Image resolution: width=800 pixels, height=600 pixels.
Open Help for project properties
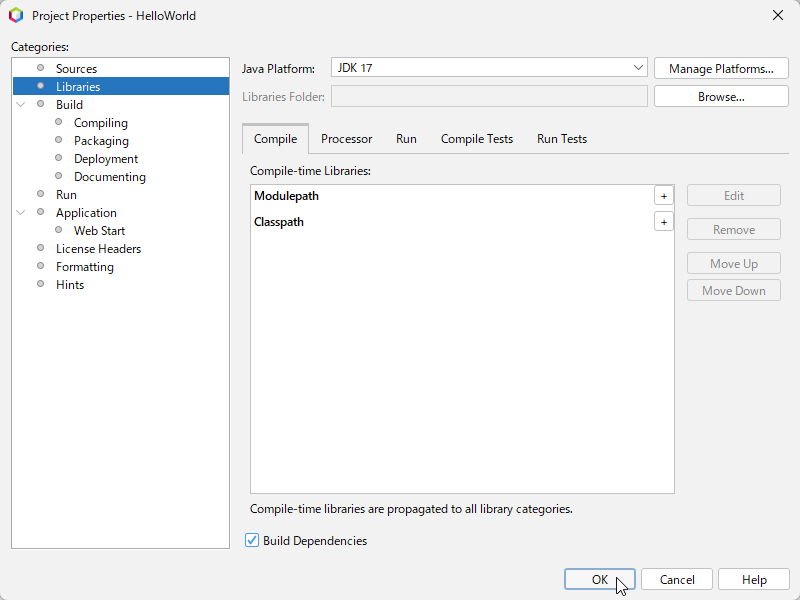pyautogui.click(x=754, y=580)
